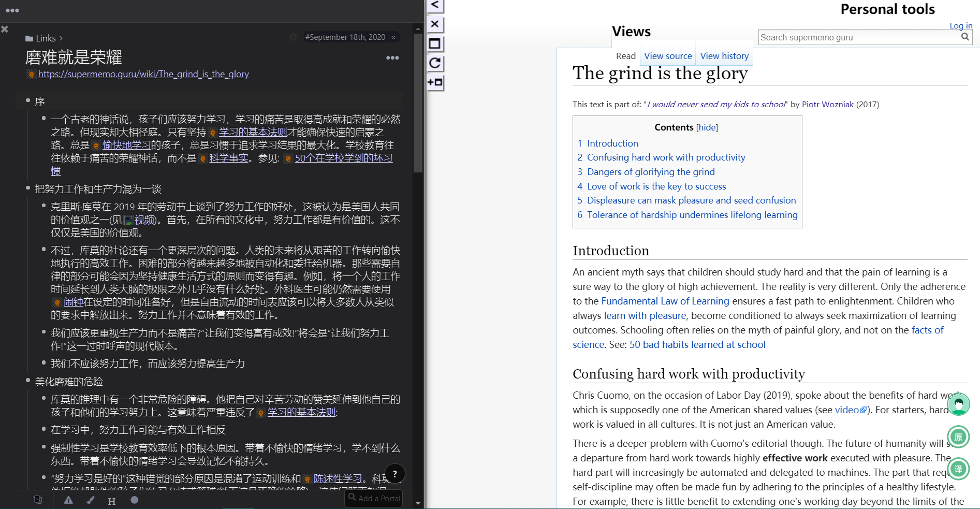Jump to Dangers of glorifying the grind
980x509 pixels.
pyautogui.click(x=646, y=172)
